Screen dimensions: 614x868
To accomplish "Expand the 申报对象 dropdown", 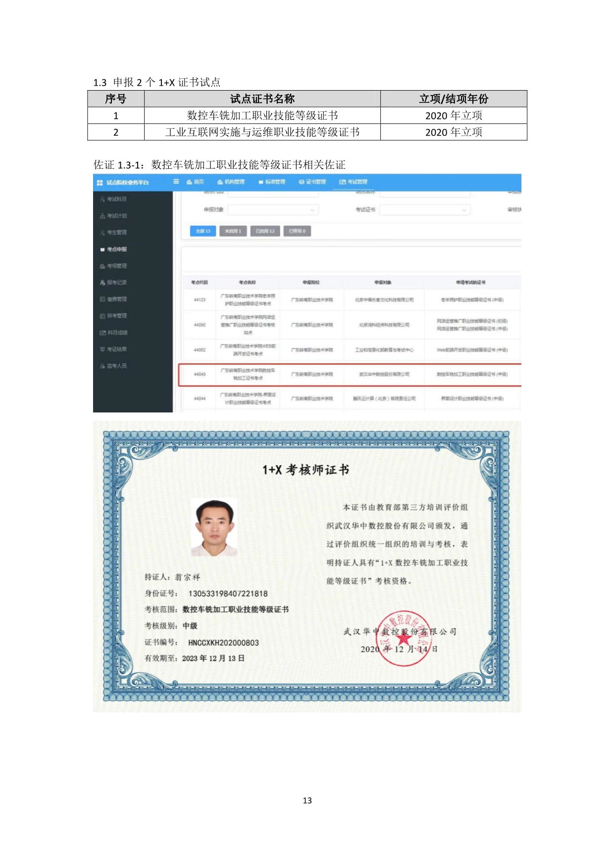I will tap(273, 210).
